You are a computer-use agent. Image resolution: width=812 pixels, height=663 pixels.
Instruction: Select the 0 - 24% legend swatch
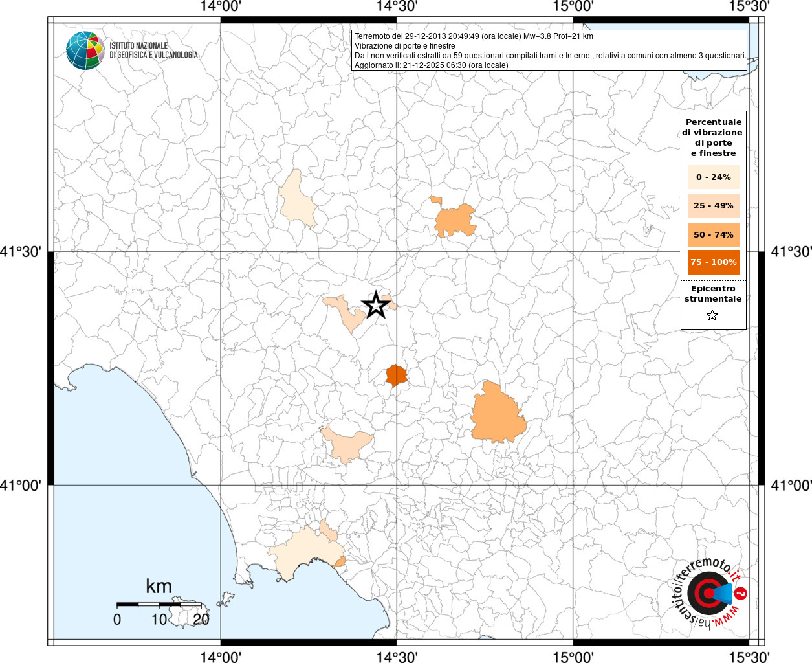tap(714, 177)
